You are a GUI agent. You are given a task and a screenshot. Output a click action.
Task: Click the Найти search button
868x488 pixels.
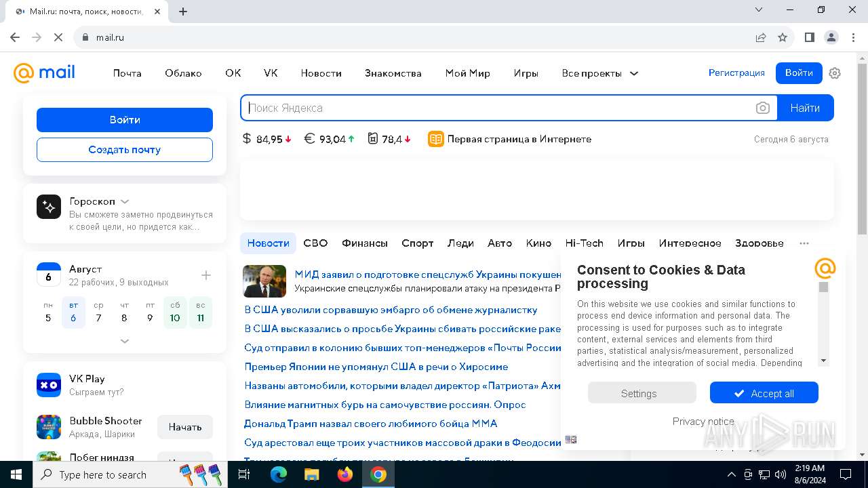(x=805, y=108)
